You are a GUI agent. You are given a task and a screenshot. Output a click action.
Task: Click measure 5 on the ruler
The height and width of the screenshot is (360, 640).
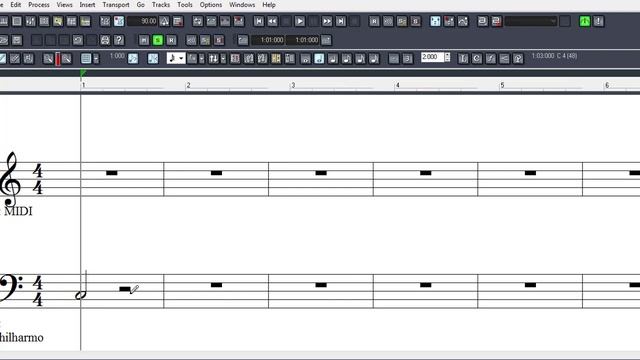click(x=502, y=85)
